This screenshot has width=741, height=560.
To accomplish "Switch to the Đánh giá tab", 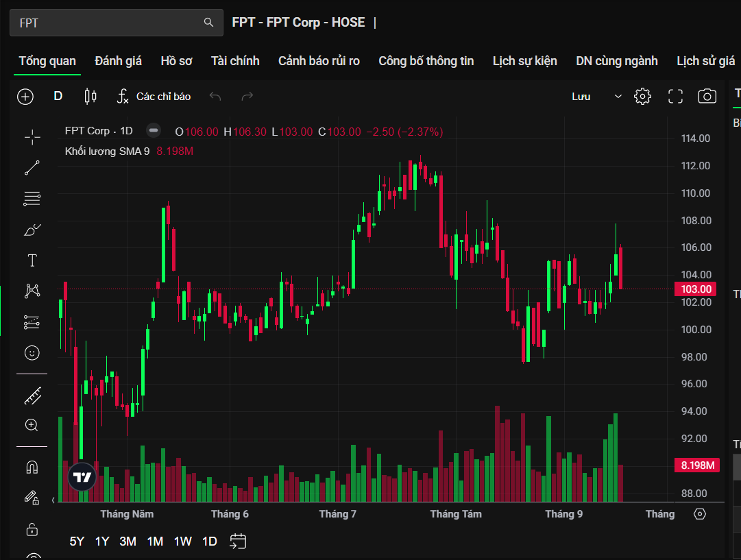I will point(118,61).
